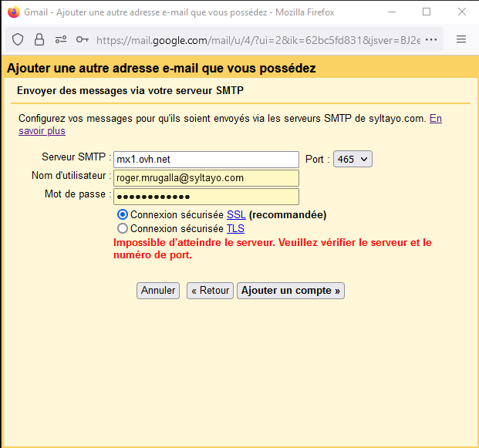The height and width of the screenshot is (448, 479).
Task: Open the En savoir plus link
Action: point(435,119)
